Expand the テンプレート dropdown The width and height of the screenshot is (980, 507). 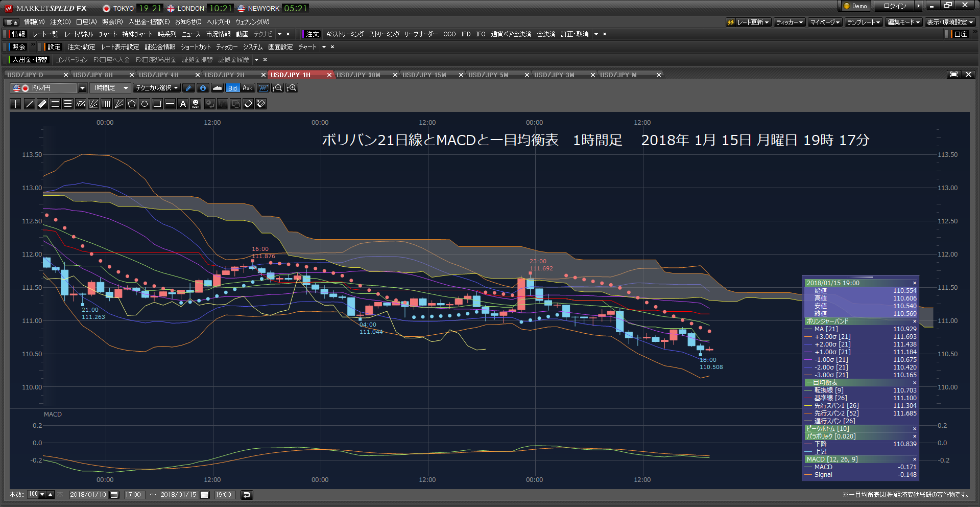[x=864, y=22]
